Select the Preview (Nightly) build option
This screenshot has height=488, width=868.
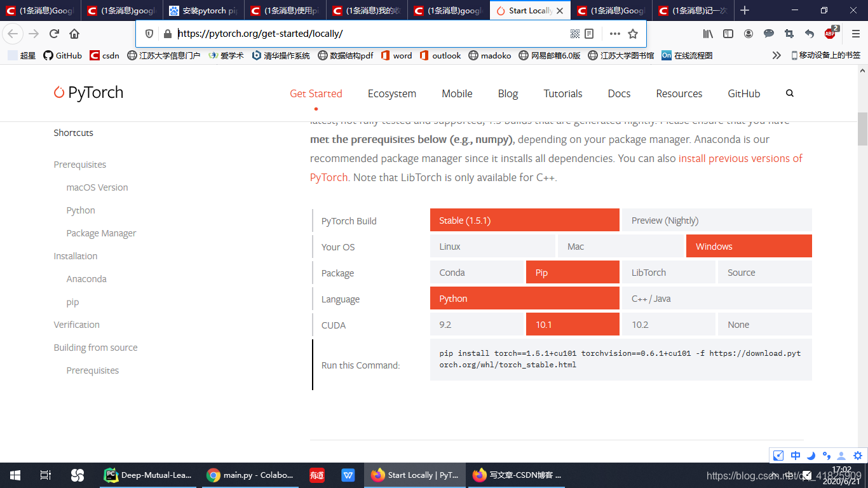717,220
